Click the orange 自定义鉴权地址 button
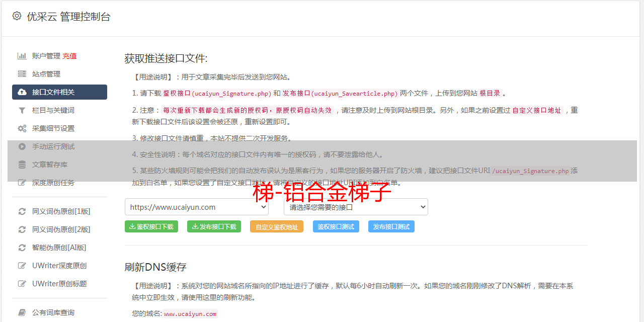The image size is (644, 322). tap(277, 226)
